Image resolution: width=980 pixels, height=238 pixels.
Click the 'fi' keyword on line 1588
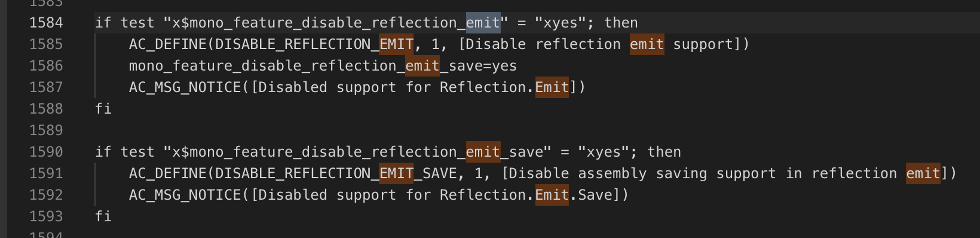pos(103,109)
